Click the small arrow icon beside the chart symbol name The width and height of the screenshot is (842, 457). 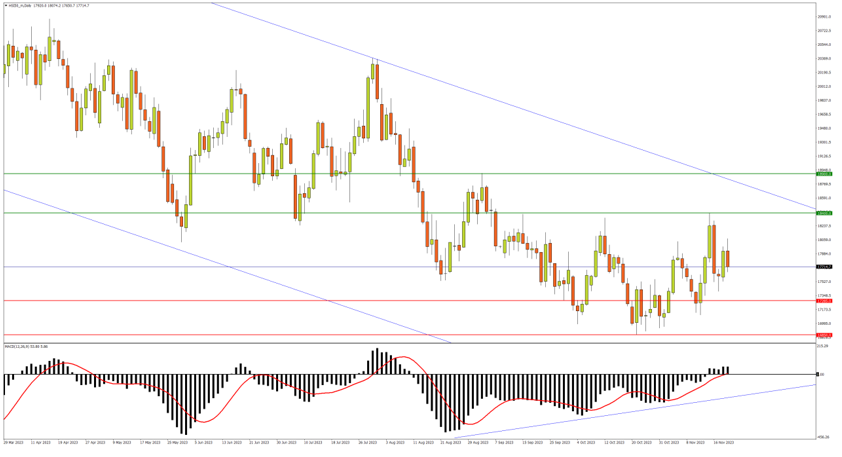pyautogui.click(x=4, y=5)
